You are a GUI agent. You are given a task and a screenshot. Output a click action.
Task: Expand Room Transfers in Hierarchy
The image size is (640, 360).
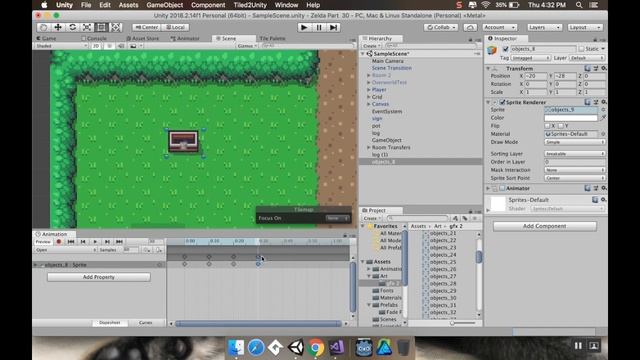pyautogui.click(x=369, y=147)
